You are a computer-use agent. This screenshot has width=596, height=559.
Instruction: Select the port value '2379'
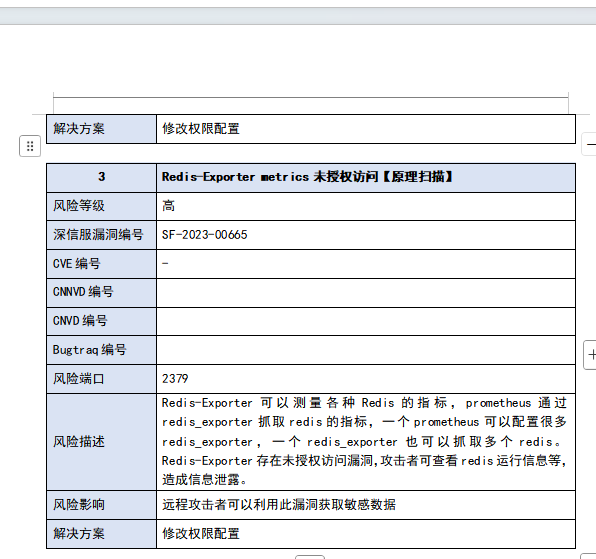[175, 378]
